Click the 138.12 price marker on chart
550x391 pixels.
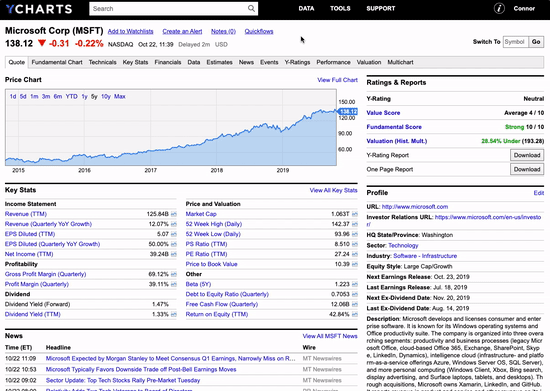pos(347,112)
